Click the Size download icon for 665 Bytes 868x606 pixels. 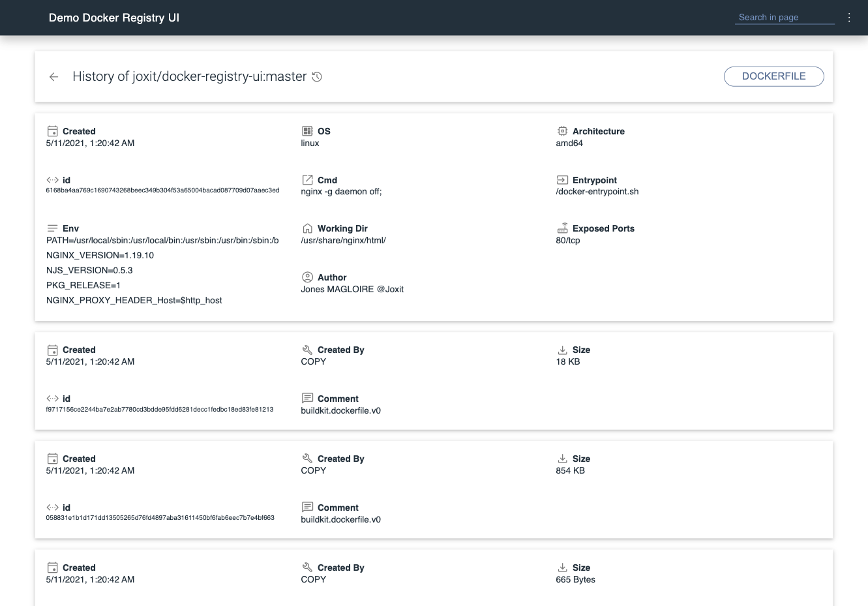coord(562,568)
